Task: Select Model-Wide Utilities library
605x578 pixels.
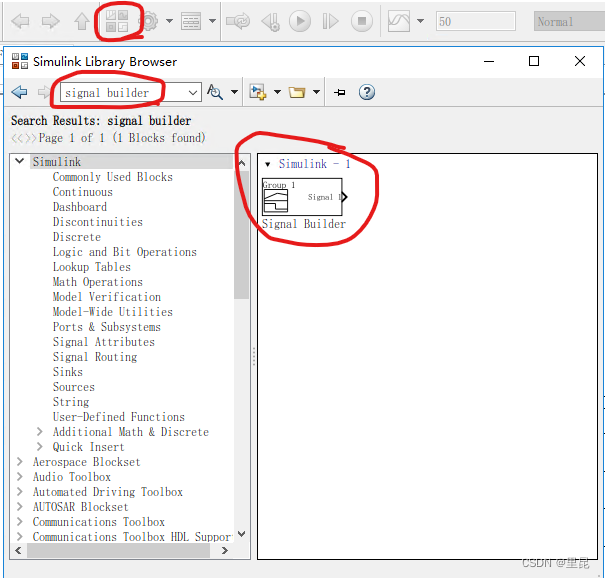Action: pyautogui.click(x=113, y=312)
